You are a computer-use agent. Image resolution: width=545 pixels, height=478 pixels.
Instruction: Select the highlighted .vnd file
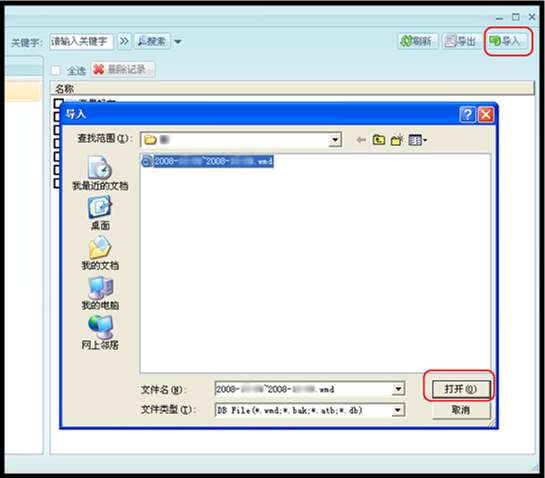pos(208,161)
